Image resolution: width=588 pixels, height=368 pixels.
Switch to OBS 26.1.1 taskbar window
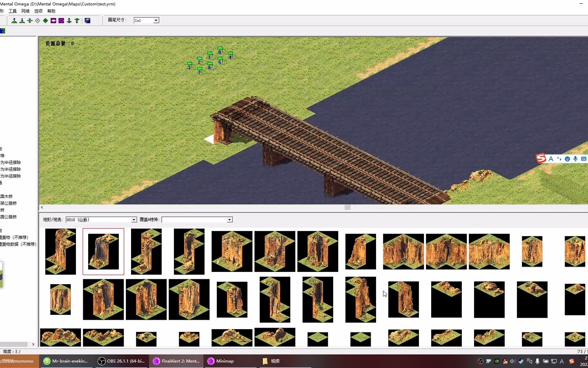(121, 361)
